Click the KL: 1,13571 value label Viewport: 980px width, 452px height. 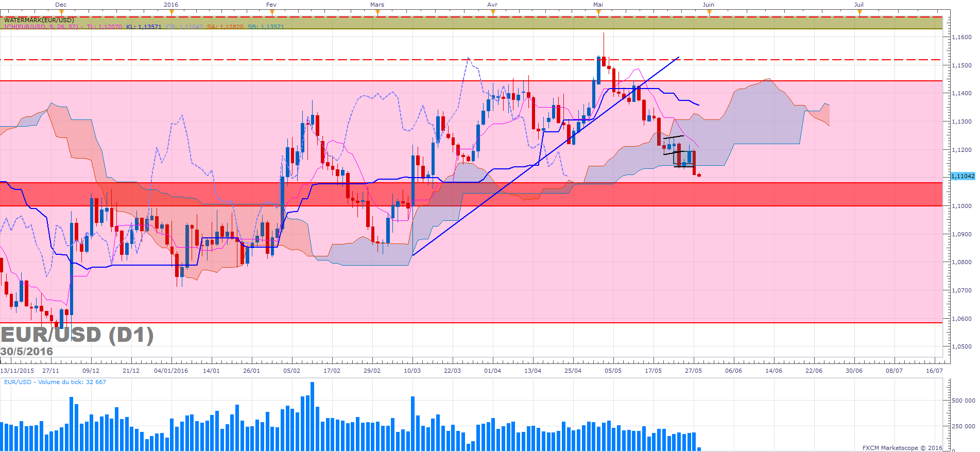pyautogui.click(x=144, y=27)
